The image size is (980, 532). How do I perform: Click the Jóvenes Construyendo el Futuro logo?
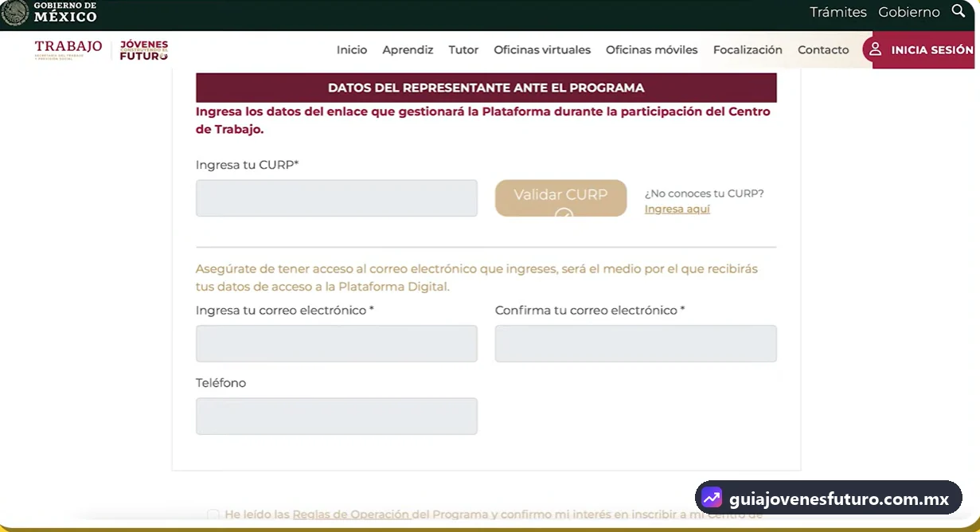point(144,49)
